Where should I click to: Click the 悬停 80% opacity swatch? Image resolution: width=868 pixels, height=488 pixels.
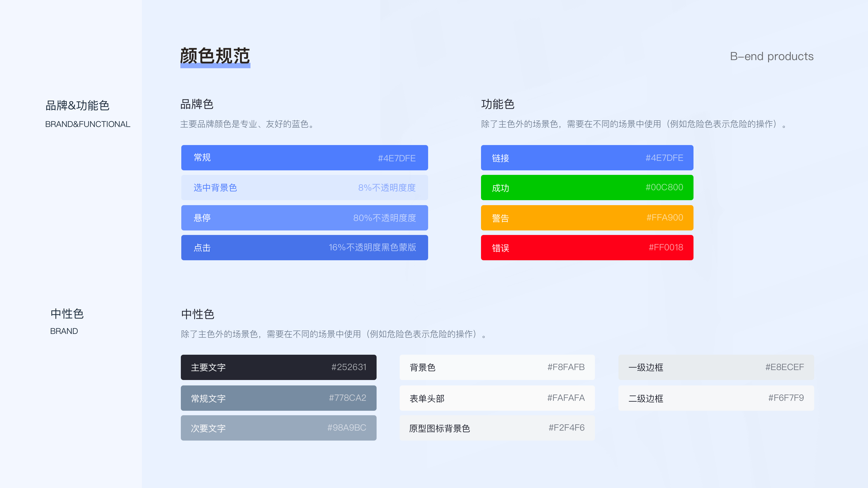305,218
